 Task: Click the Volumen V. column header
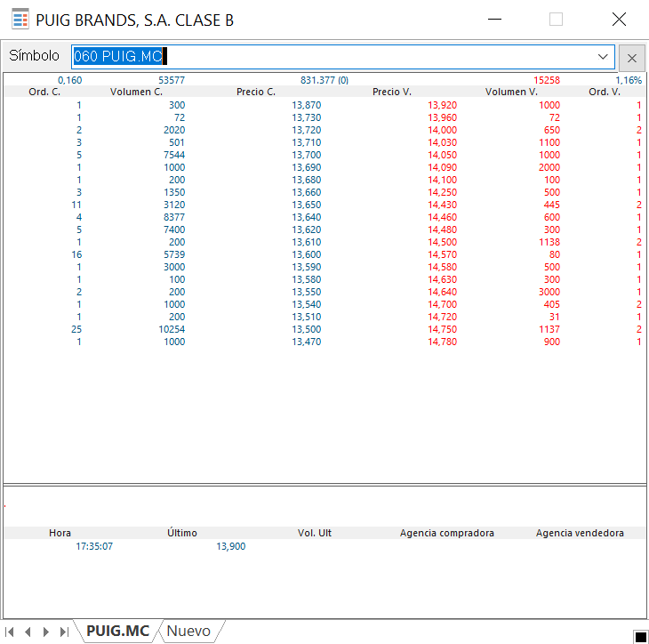[x=511, y=92]
